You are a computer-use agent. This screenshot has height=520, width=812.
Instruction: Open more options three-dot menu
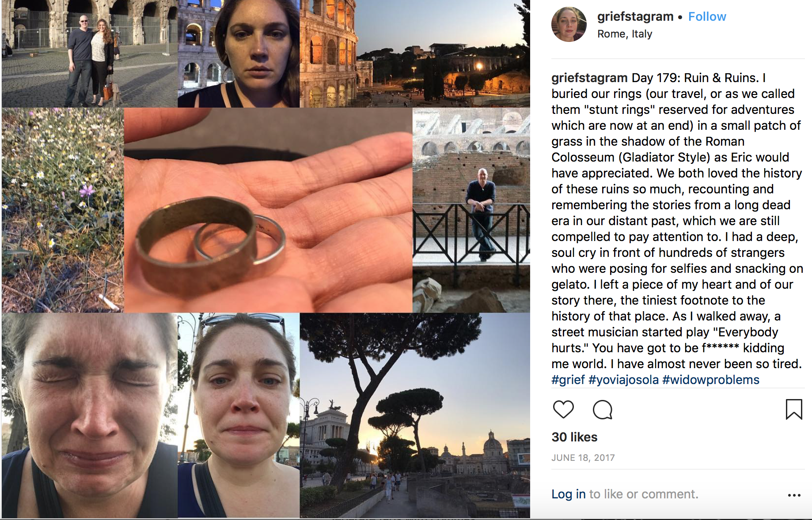(x=794, y=495)
